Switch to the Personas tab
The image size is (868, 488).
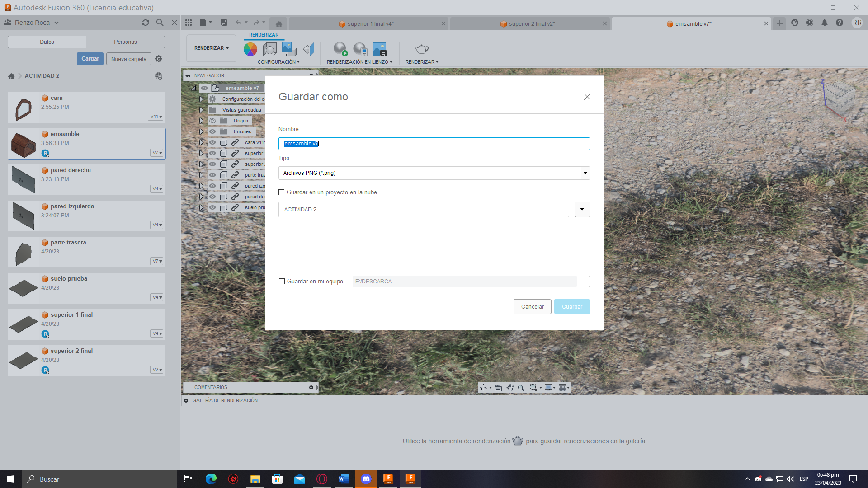pyautogui.click(x=125, y=42)
